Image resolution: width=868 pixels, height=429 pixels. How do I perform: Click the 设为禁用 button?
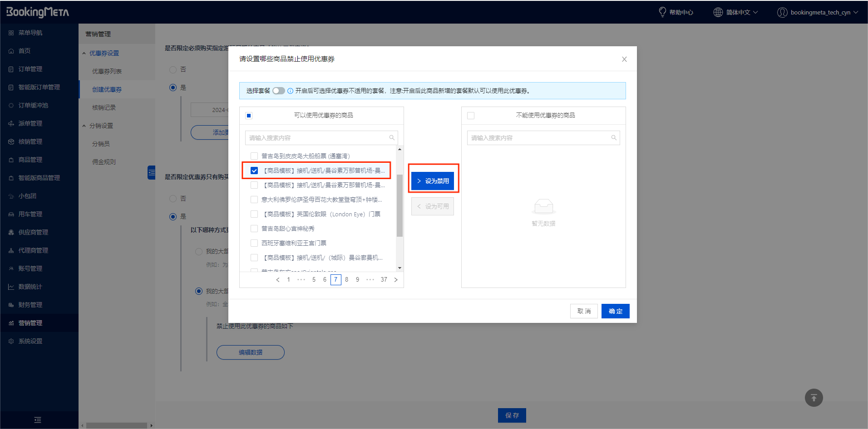(x=433, y=181)
